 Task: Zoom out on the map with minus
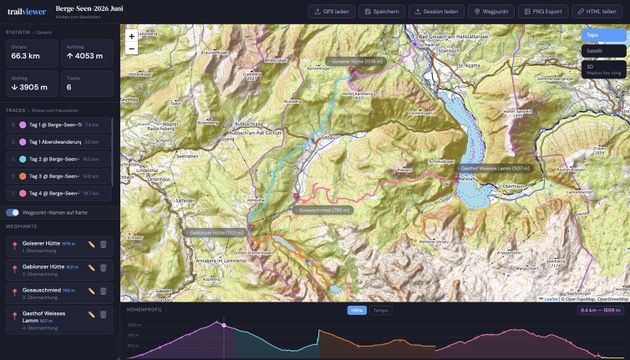click(131, 49)
